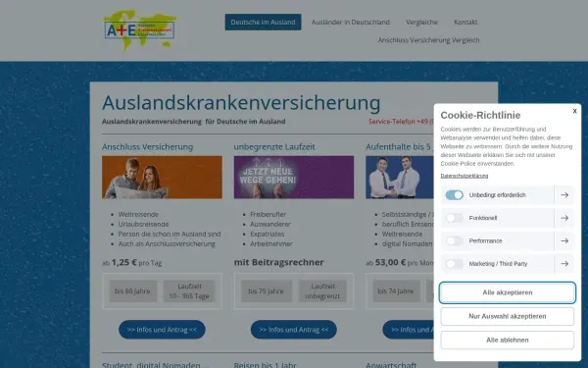Click the Laufzeit unbegrenzt box
This screenshot has height=368, width=588.
(x=322, y=291)
